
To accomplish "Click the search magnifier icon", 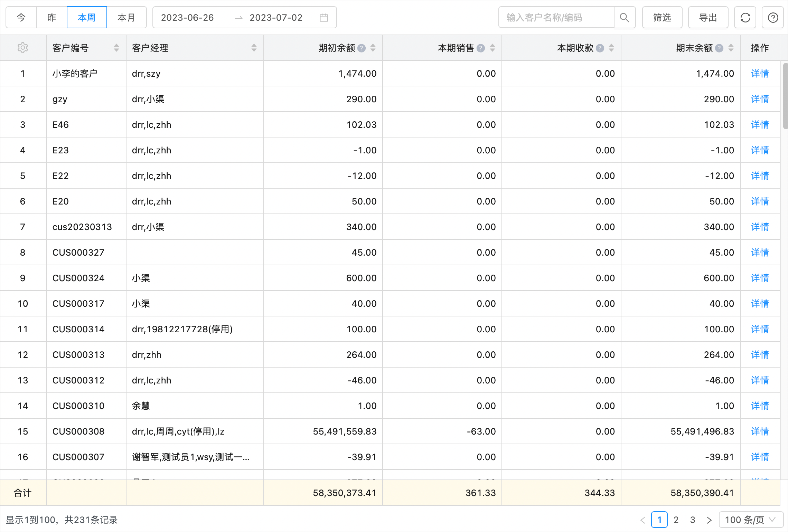I will 624,18.
